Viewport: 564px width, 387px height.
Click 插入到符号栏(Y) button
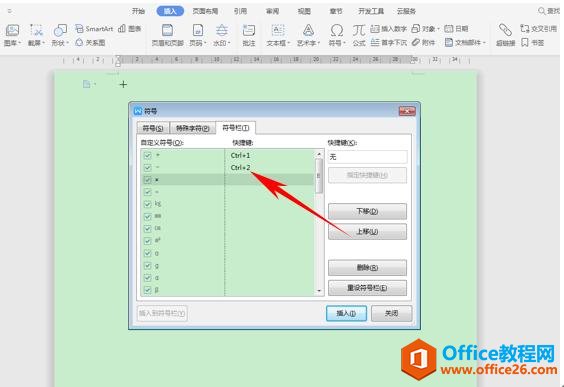pos(162,313)
